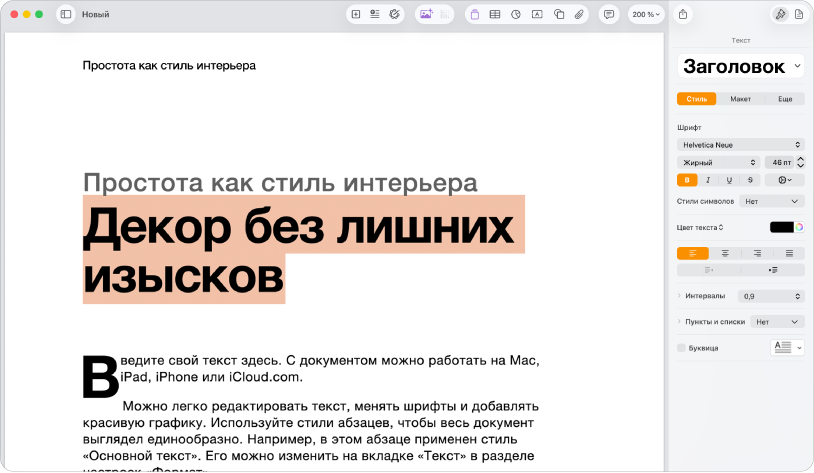Click the paperclip attachment icon

tap(579, 15)
